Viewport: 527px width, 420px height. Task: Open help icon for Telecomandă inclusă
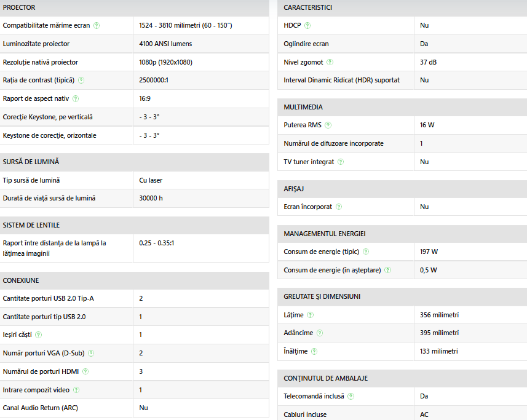(351, 397)
